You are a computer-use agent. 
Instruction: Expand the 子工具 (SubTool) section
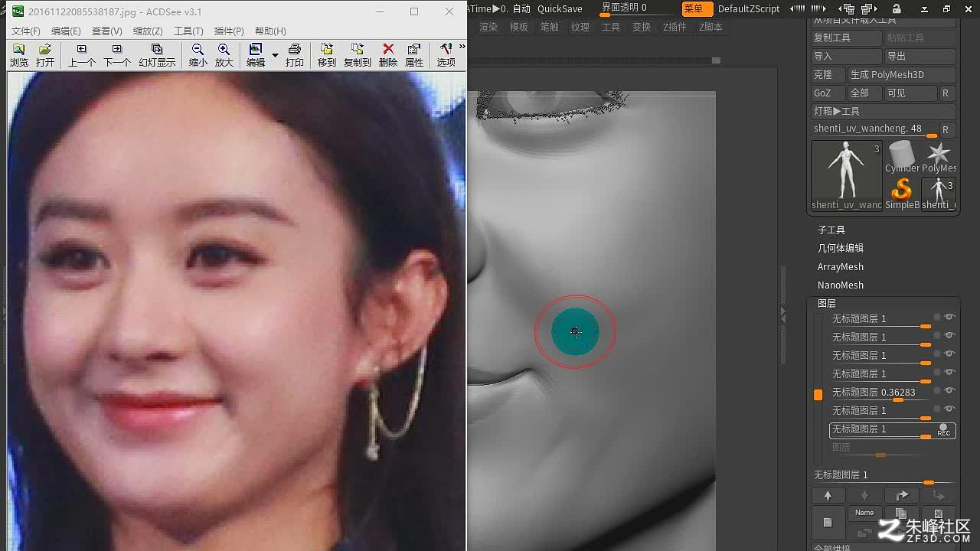point(831,230)
